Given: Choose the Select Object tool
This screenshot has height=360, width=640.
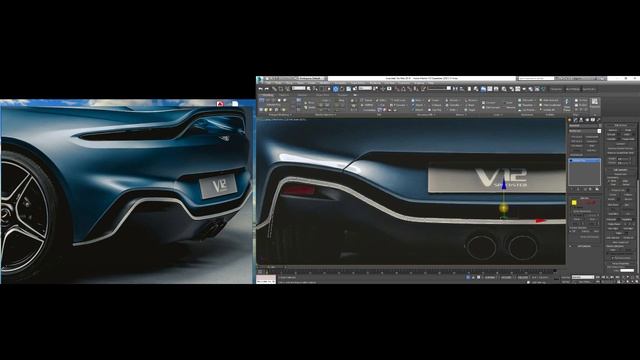Looking at the screenshot, I should (x=309, y=89).
